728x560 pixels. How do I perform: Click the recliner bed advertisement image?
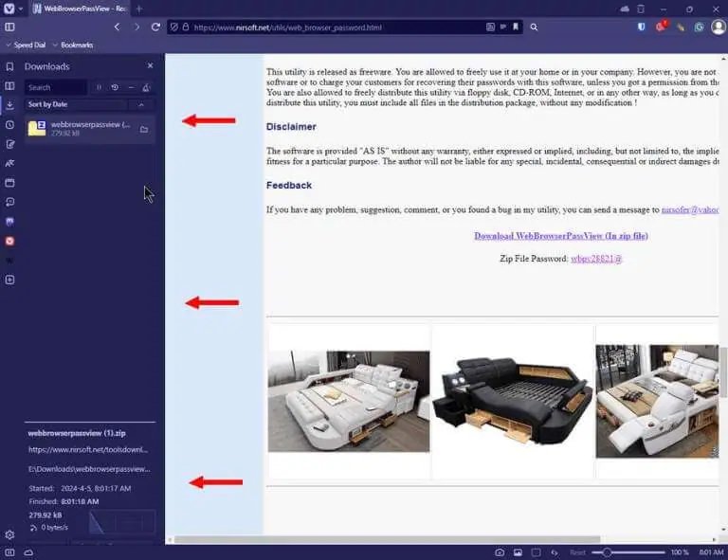[657, 402]
